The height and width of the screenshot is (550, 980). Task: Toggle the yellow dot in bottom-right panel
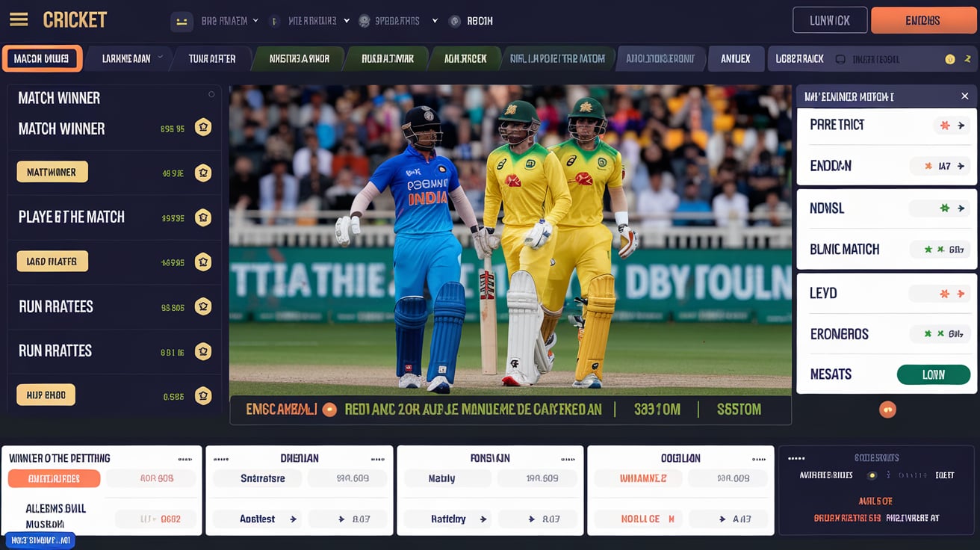tap(871, 475)
